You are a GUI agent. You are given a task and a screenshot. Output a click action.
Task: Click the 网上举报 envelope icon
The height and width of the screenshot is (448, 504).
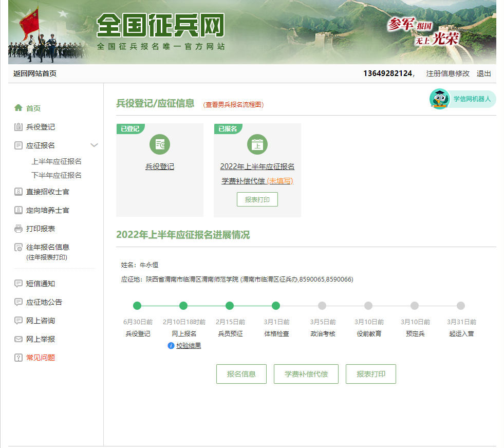pyautogui.click(x=18, y=339)
